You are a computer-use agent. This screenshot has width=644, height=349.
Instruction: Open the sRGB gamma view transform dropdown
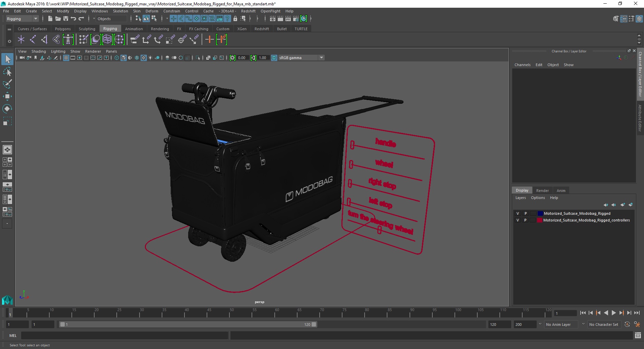[301, 58]
